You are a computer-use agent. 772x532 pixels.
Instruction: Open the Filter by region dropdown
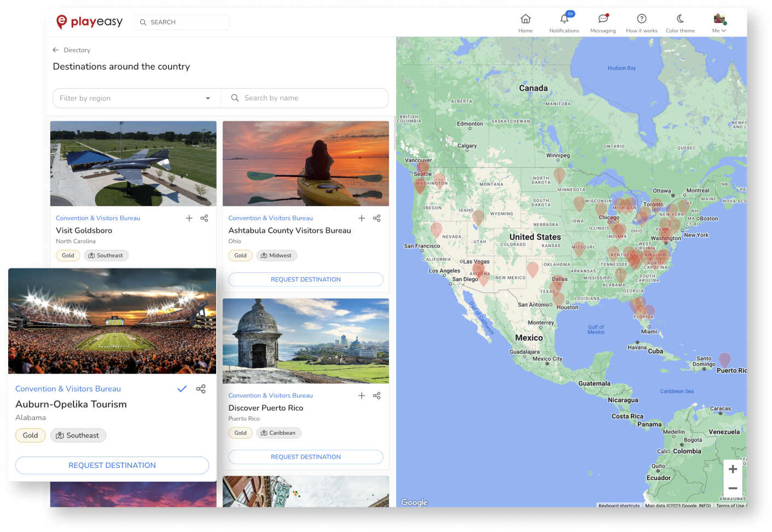(x=136, y=98)
